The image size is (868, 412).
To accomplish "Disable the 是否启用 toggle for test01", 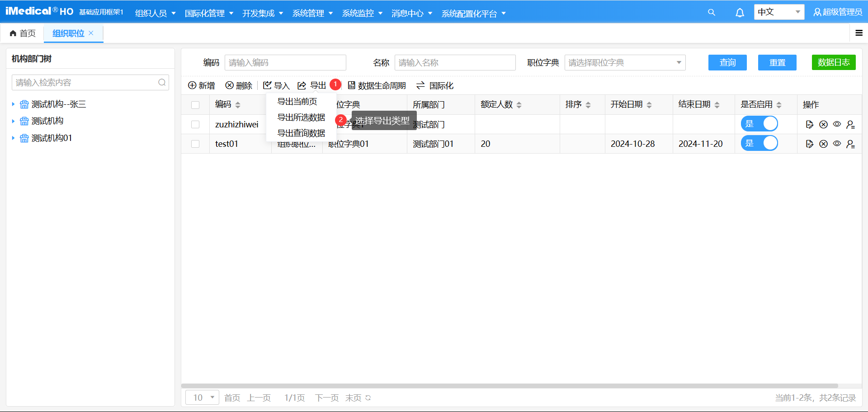I will click(x=759, y=143).
